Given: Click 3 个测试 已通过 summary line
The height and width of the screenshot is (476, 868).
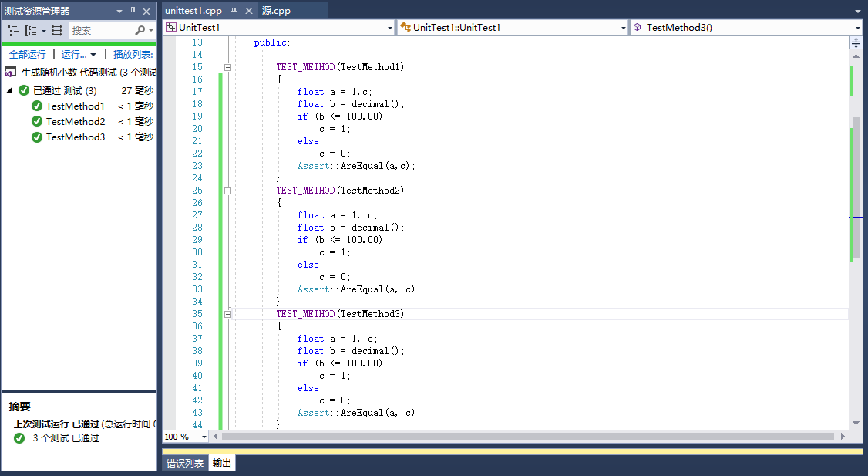Looking at the screenshot, I should [66, 438].
